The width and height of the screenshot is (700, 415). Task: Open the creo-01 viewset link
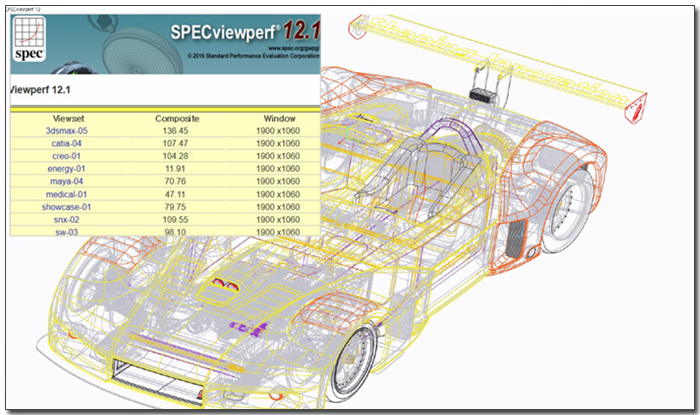[x=67, y=156]
